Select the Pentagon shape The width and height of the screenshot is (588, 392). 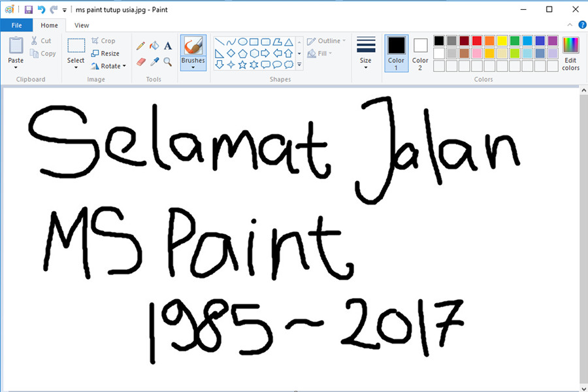(x=242, y=54)
